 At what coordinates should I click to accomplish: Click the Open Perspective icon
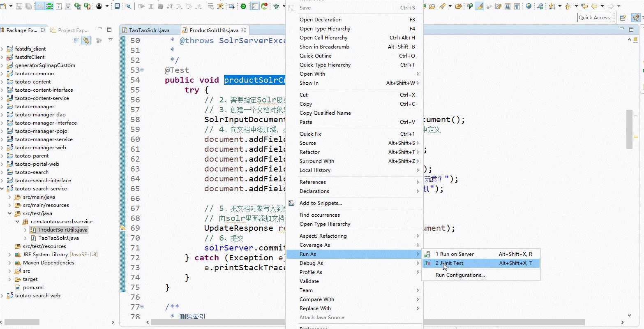623,18
